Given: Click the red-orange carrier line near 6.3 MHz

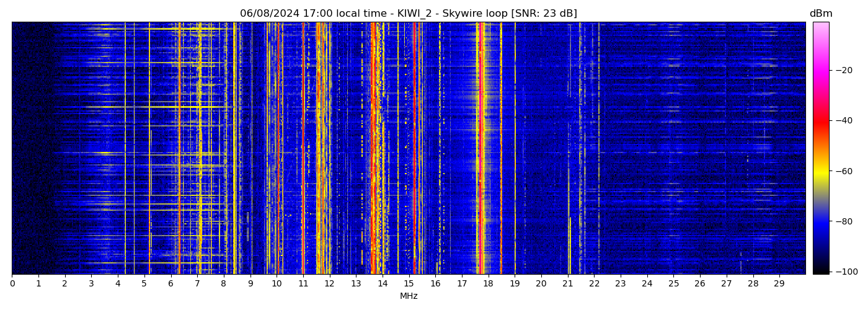Looking at the screenshot, I should point(179,149).
